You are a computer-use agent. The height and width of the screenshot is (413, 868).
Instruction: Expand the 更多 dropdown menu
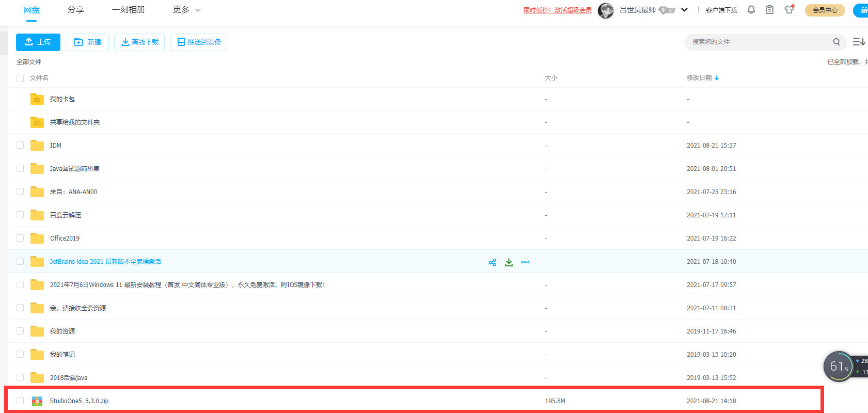tap(186, 10)
